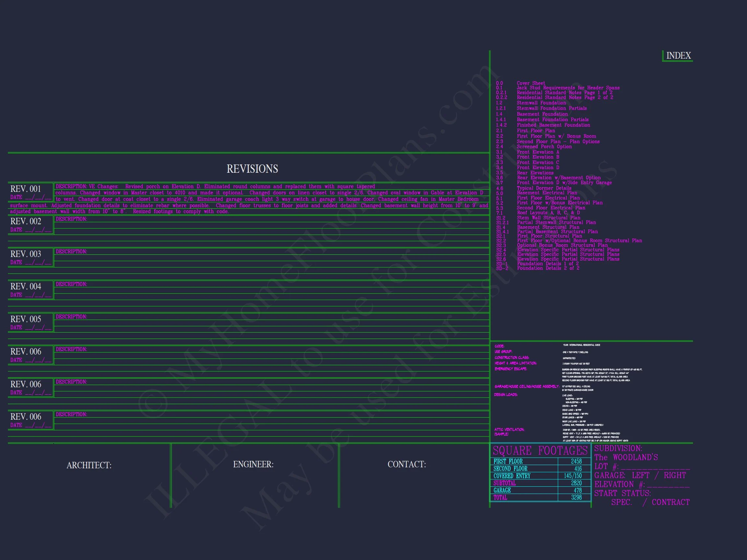Click the INDEX heading
Viewport: 747px width, 560px height.
tap(678, 56)
